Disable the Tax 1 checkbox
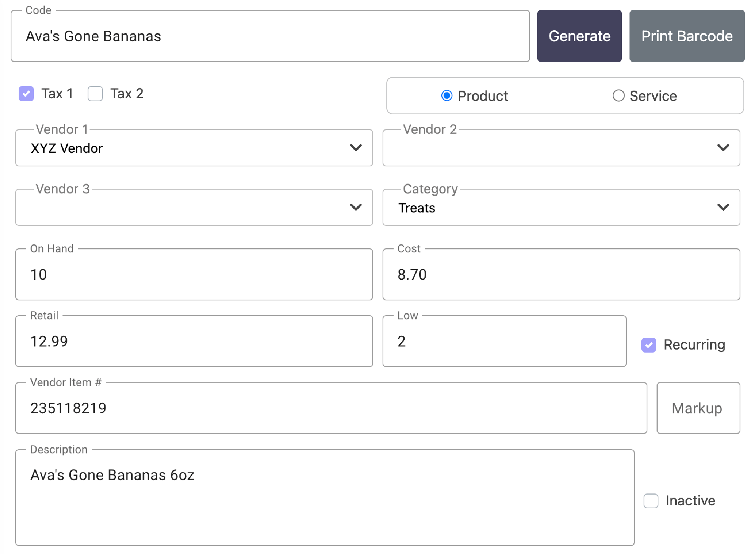The width and height of the screenshot is (756, 554). click(26, 93)
